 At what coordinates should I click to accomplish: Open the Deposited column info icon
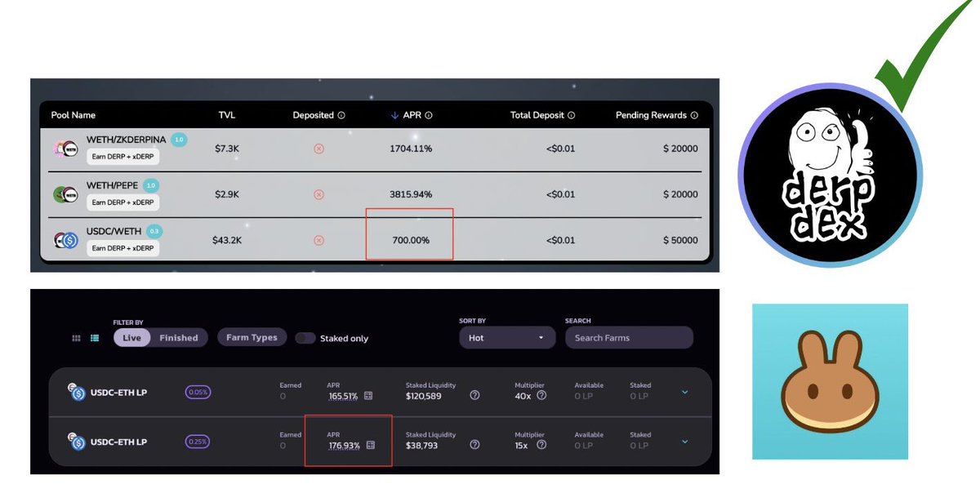tap(341, 115)
